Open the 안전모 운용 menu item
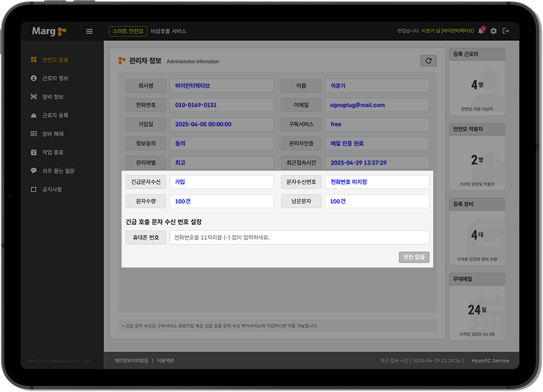The width and height of the screenshot is (543, 392). click(56, 60)
